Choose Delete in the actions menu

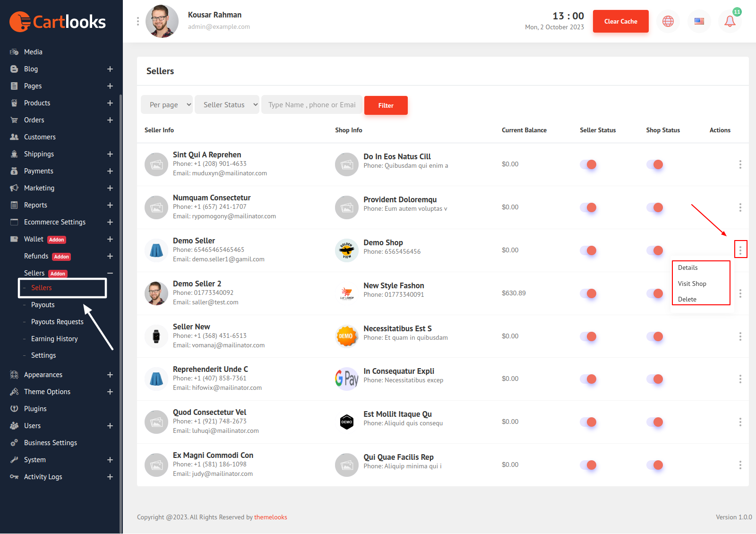tap(687, 299)
